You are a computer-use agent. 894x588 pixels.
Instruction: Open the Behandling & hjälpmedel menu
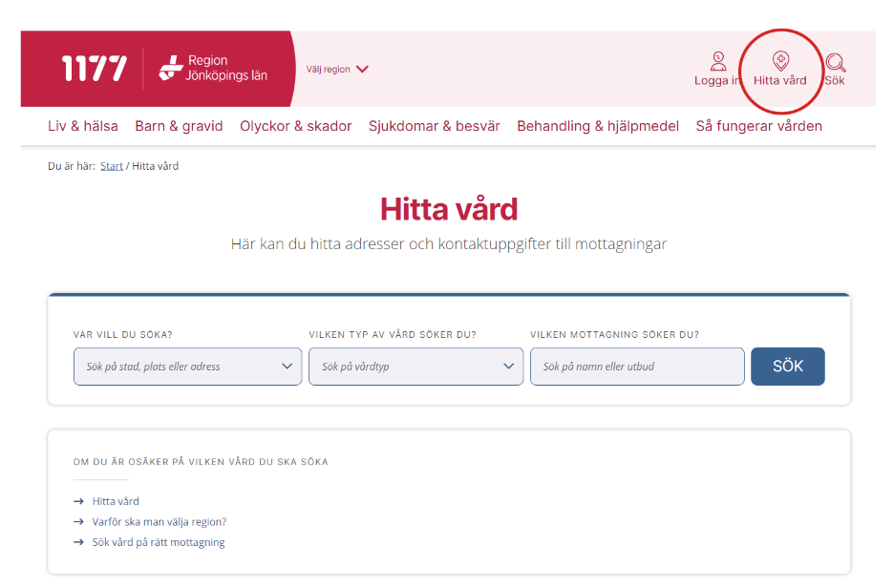click(598, 126)
